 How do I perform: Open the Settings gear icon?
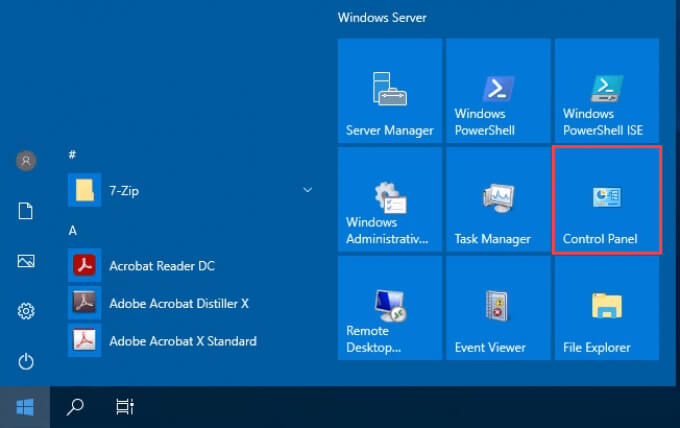[x=26, y=311]
